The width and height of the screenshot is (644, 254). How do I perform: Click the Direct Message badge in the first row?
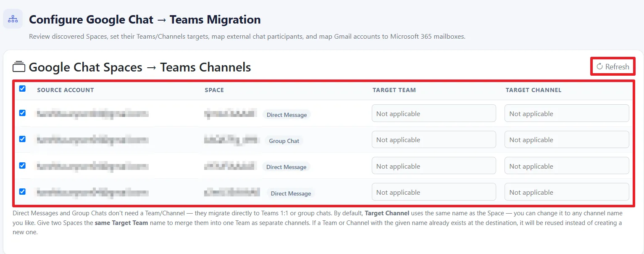coord(287,115)
